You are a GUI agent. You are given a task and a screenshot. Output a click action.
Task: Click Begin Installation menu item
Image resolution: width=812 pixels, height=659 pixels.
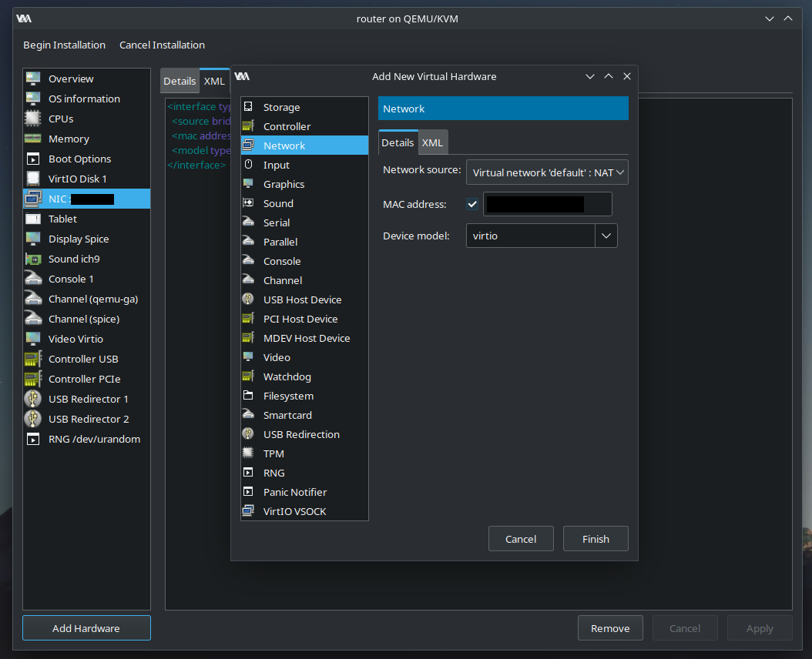(64, 45)
